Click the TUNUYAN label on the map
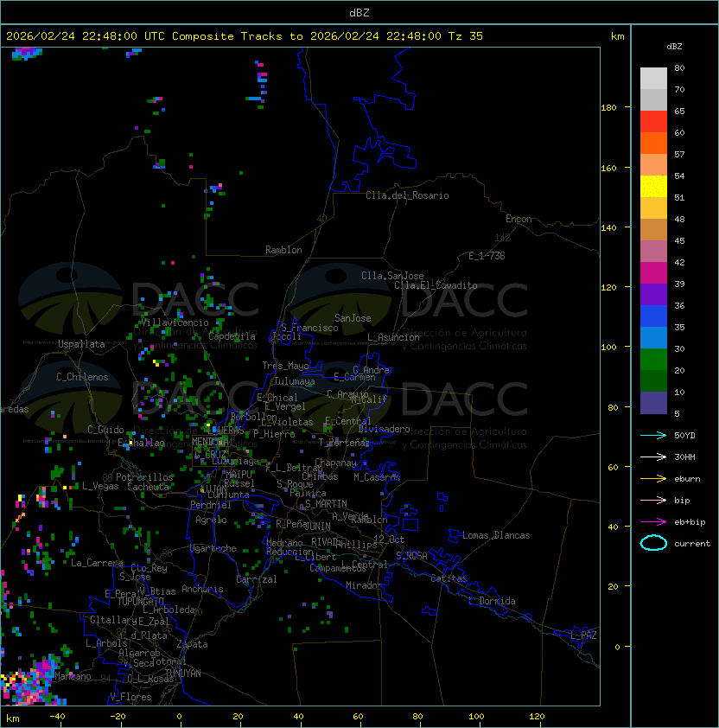Viewport: 719px width, 728px height. (x=182, y=673)
